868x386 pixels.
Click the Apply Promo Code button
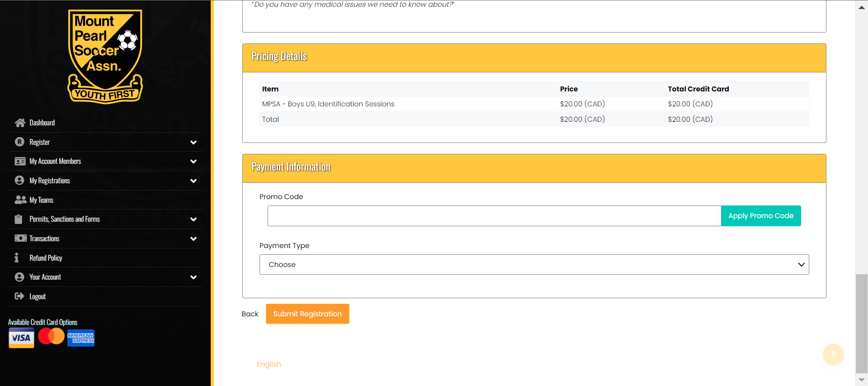coord(761,216)
